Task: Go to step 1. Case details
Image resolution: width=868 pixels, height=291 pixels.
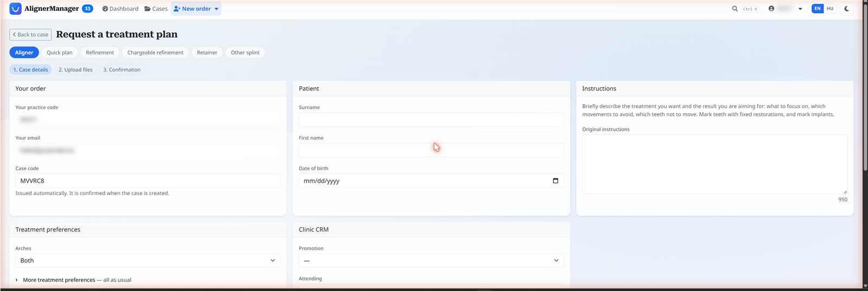Action: pyautogui.click(x=30, y=70)
